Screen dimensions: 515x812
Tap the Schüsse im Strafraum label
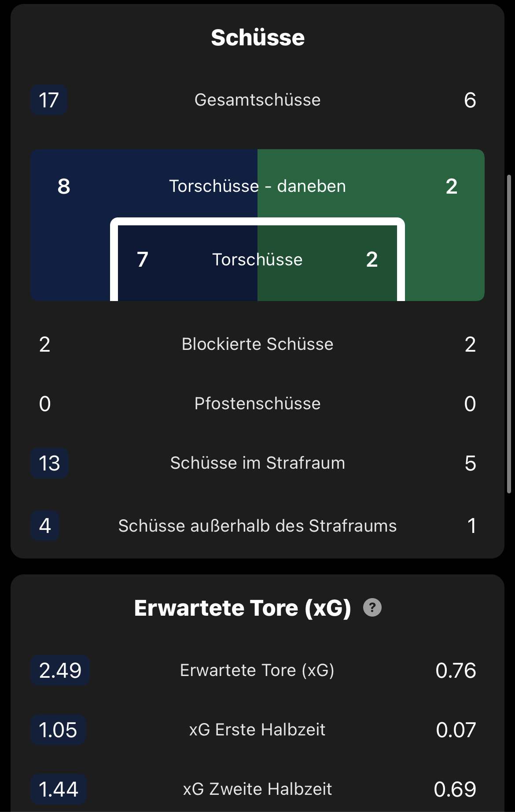tap(257, 463)
